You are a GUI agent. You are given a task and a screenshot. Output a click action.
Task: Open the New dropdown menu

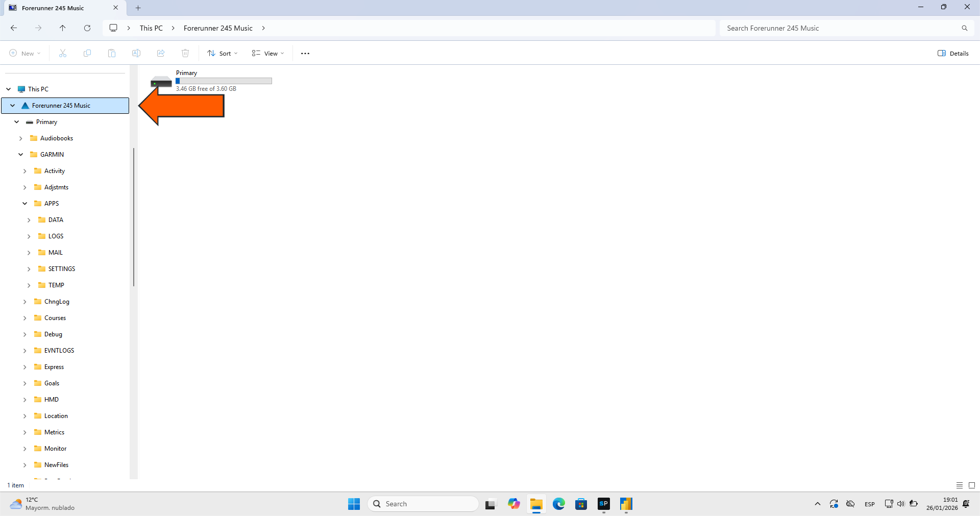click(x=25, y=53)
